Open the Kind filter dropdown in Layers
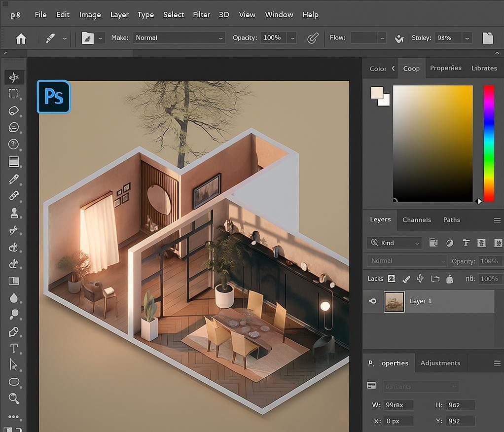 pyautogui.click(x=395, y=243)
